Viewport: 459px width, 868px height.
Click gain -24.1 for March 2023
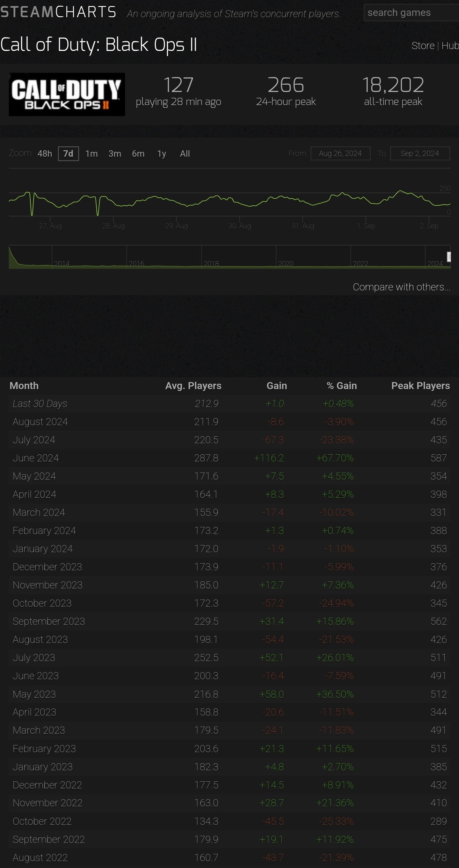[x=273, y=730]
